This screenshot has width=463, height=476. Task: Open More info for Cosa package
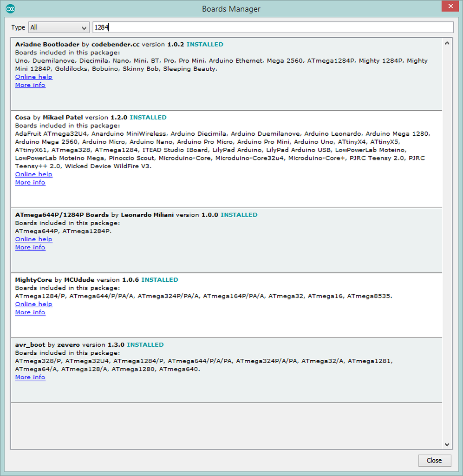(x=30, y=182)
